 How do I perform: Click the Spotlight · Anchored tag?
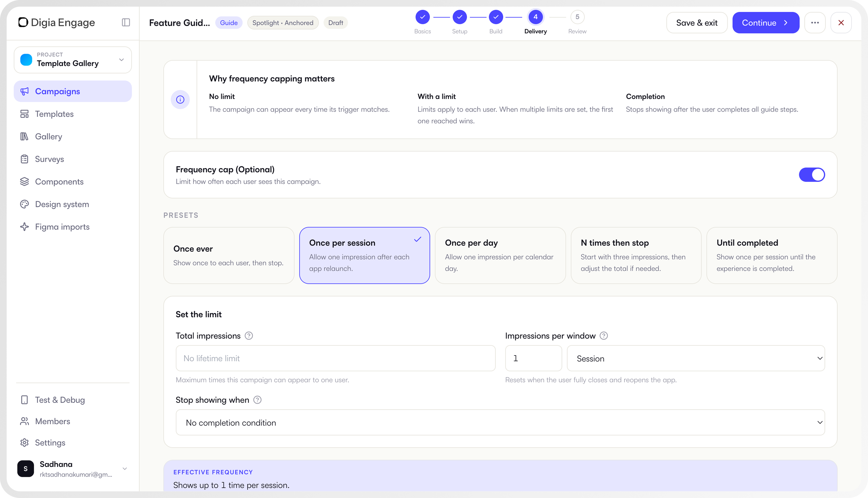pyautogui.click(x=283, y=22)
